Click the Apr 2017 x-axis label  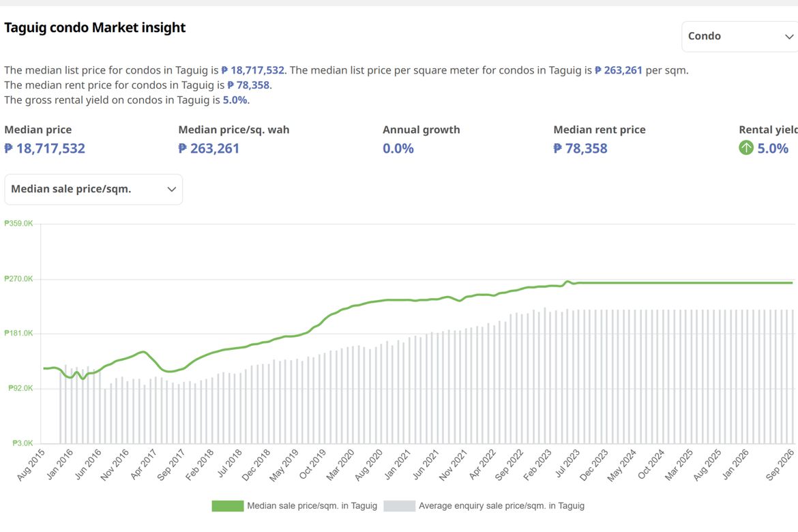[x=143, y=464]
